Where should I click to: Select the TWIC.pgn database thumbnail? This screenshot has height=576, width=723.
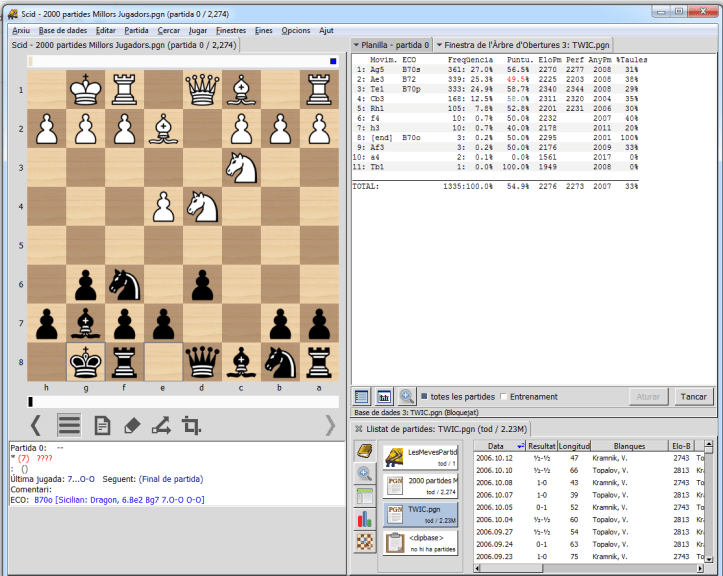(x=420, y=514)
